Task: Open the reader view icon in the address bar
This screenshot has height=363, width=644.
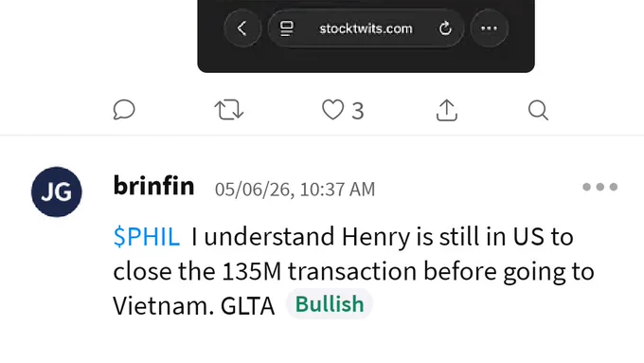Action: click(x=286, y=28)
